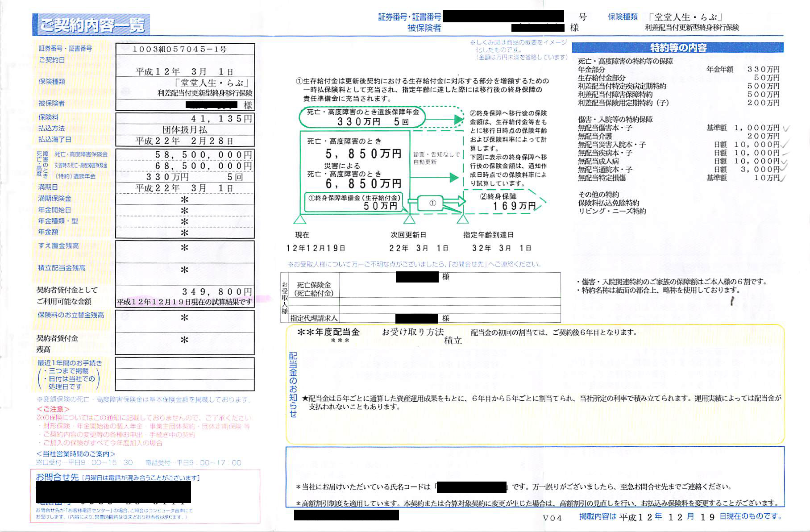Click the **年度配当金 heading
The width and height of the screenshot is (810, 532).
coord(328,332)
